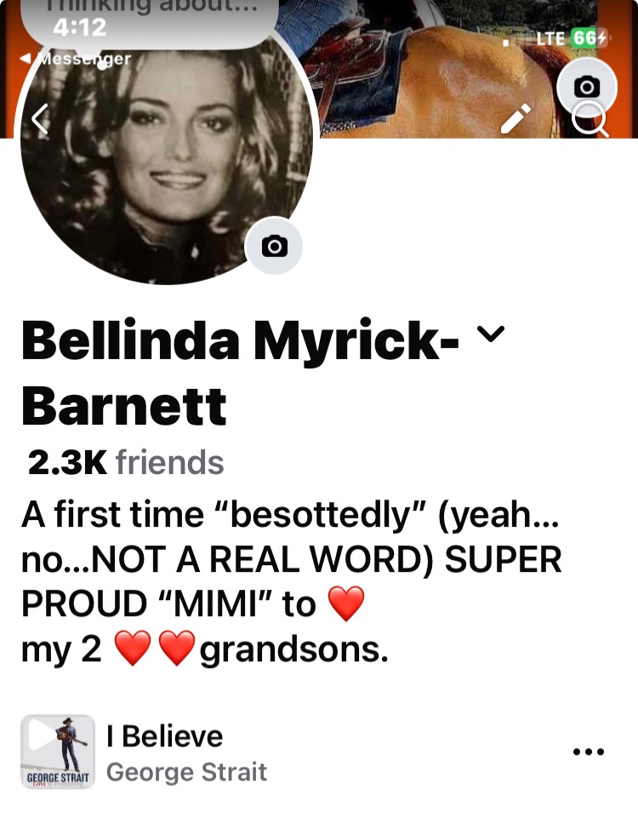Tap the back arrow chevron
Screen dimensions: 638x840
click(40, 118)
